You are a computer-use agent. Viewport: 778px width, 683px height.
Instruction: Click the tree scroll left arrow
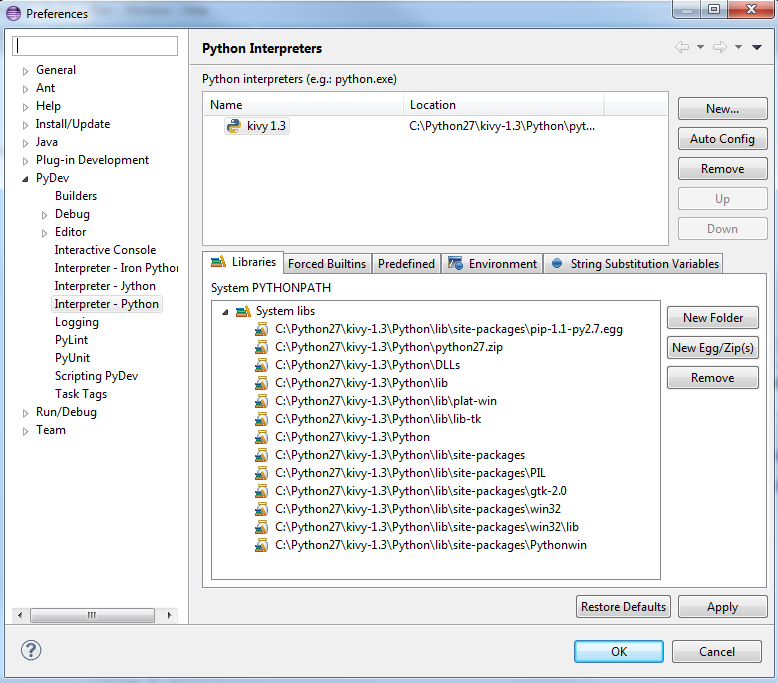point(20,615)
